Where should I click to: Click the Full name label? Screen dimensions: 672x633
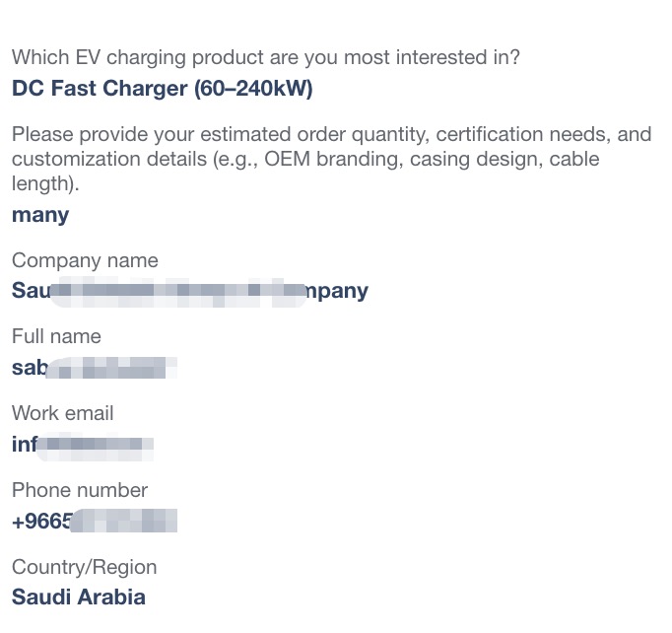56,336
